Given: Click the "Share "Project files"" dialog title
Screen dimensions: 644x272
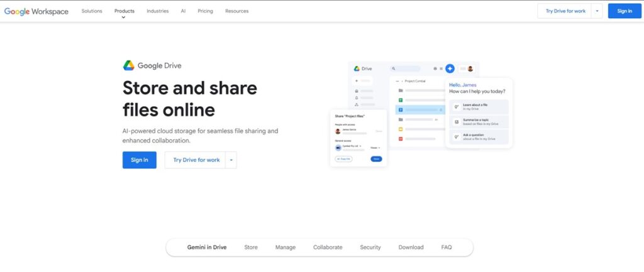Looking at the screenshot, I should pyautogui.click(x=350, y=116).
